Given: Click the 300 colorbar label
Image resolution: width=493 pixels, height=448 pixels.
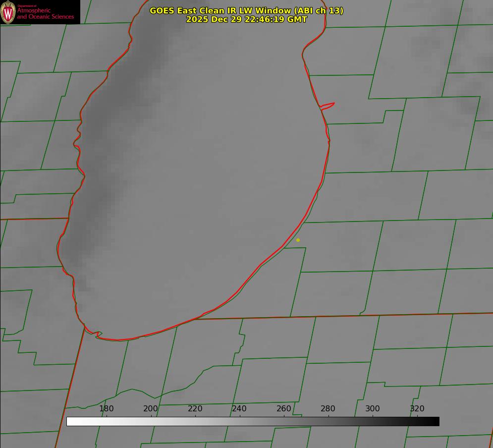Looking at the screenshot, I should click(x=373, y=408).
